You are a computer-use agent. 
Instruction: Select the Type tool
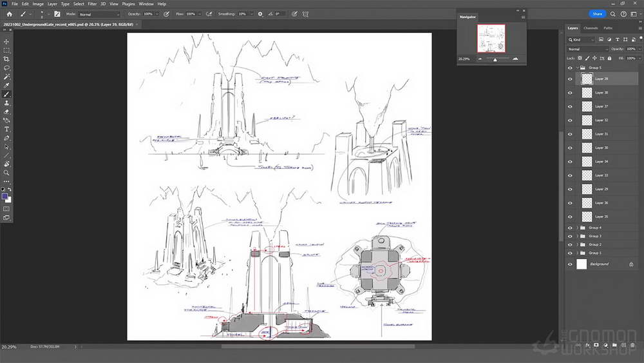tap(6, 129)
